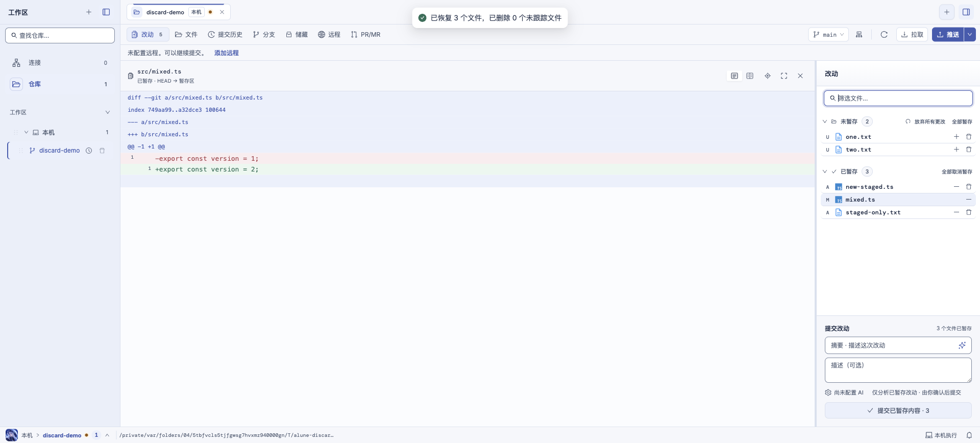Viewport: 980px width, 443px height.
Task: Unstage new-staged.ts with its minus icon
Action: pos(957,187)
